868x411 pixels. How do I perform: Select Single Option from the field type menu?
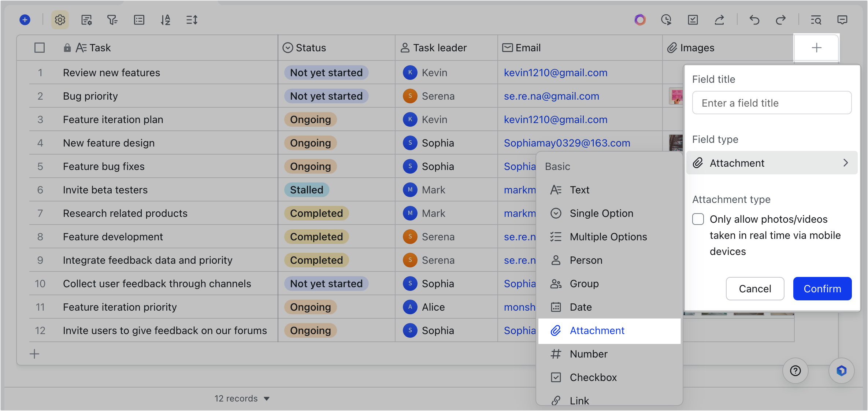pyautogui.click(x=601, y=213)
